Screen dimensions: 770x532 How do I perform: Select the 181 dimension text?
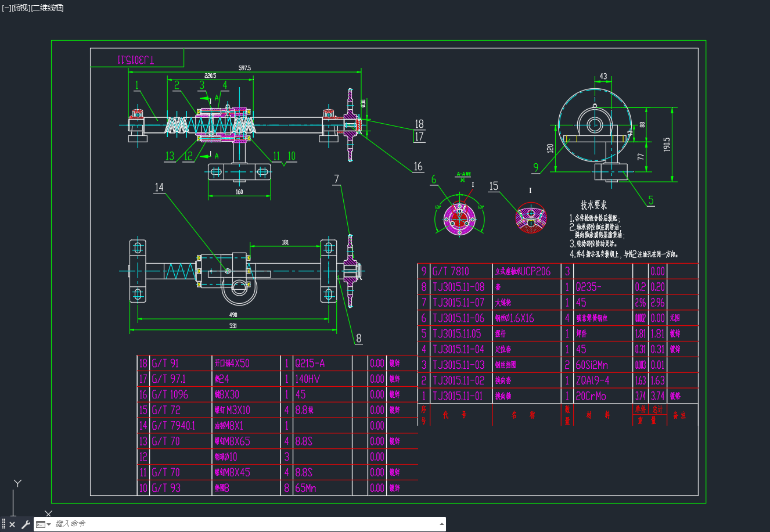coord(285,242)
